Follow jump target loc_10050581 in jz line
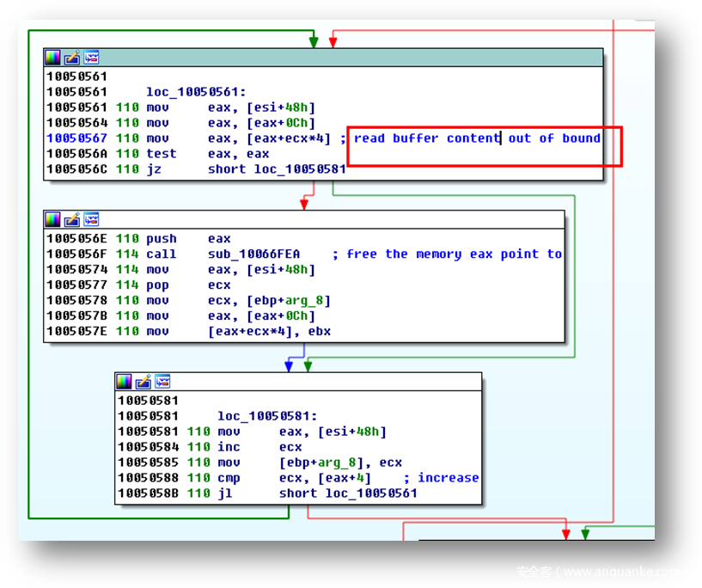The height and width of the screenshot is (588, 702). click(x=300, y=169)
